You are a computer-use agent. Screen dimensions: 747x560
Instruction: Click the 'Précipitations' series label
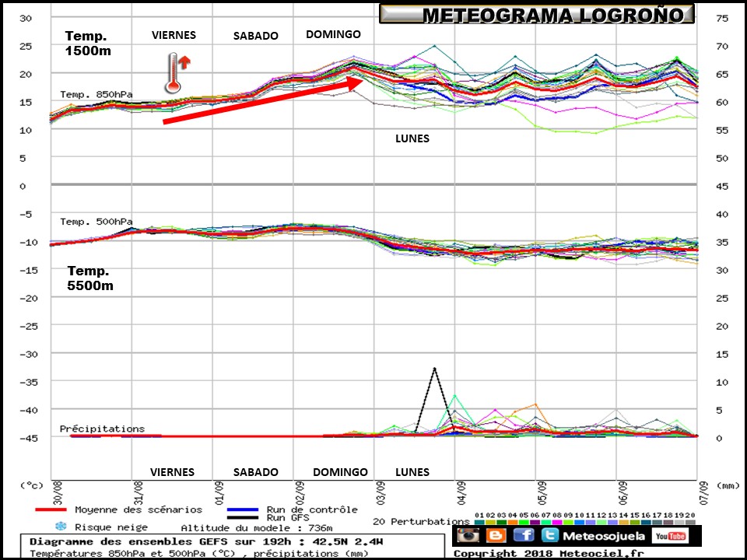102,429
